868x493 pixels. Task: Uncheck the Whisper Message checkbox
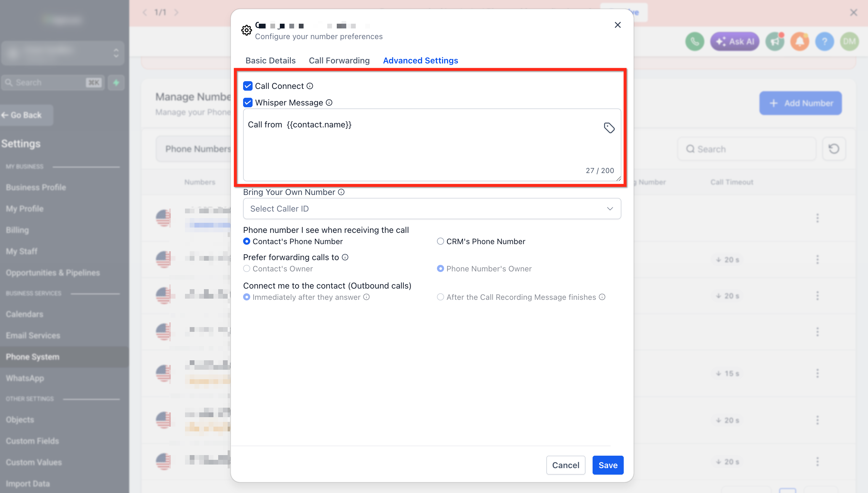pos(248,103)
